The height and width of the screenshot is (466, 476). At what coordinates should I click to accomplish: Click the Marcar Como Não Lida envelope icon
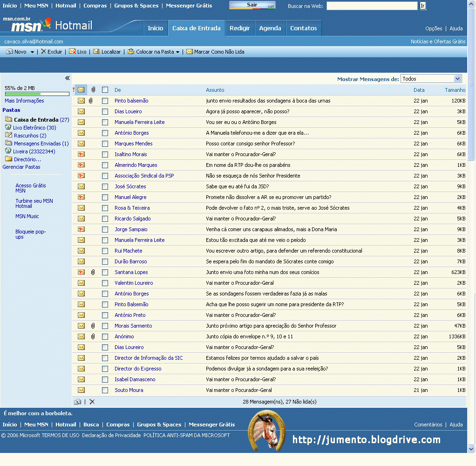[x=190, y=52]
